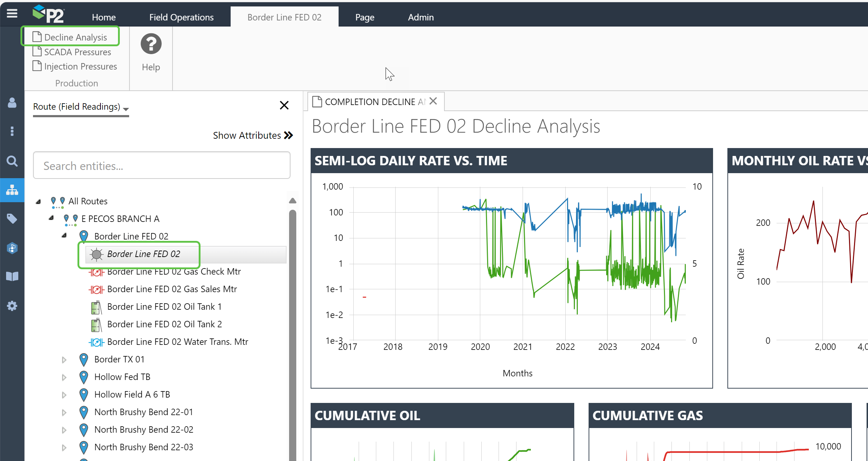The image size is (868, 461).
Task: Expand the Hollow Fed TB node
Action: [64, 377]
